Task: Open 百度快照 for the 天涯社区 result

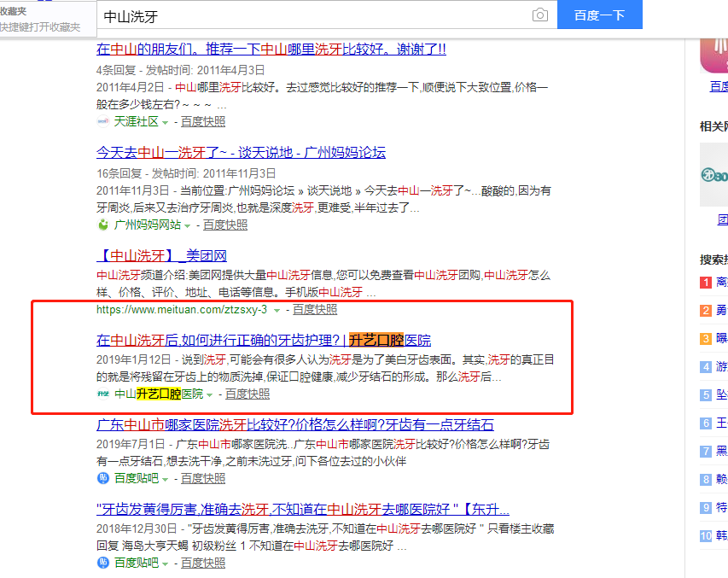Action: click(x=203, y=122)
